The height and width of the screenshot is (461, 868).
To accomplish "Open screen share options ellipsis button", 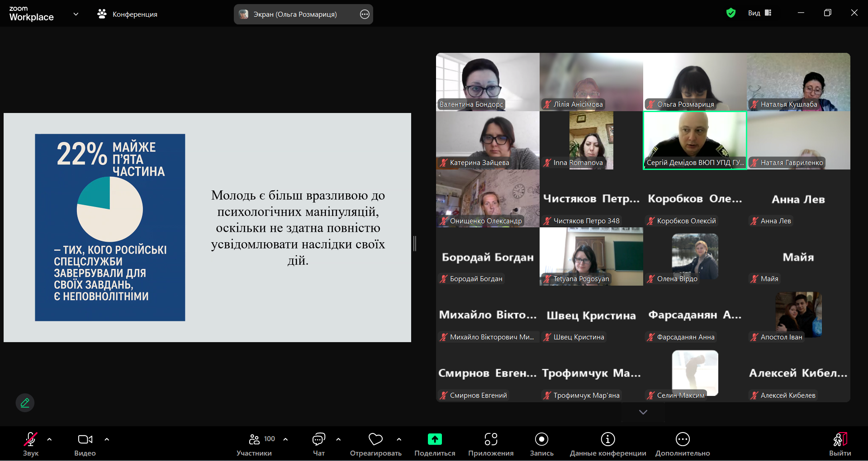I will pyautogui.click(x=365, y=14).
